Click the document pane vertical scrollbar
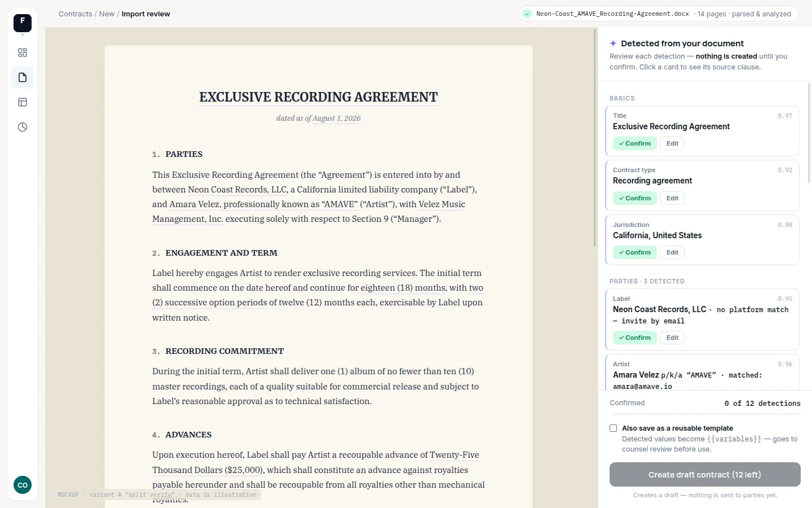The image size is (812, 508). tap(595, 138)
